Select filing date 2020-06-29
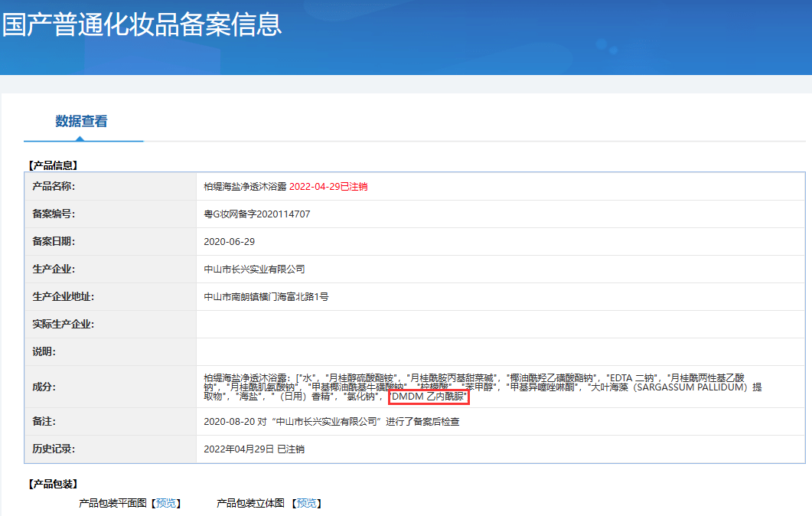This screenshot has width=812, height=516. click(229, 241)
